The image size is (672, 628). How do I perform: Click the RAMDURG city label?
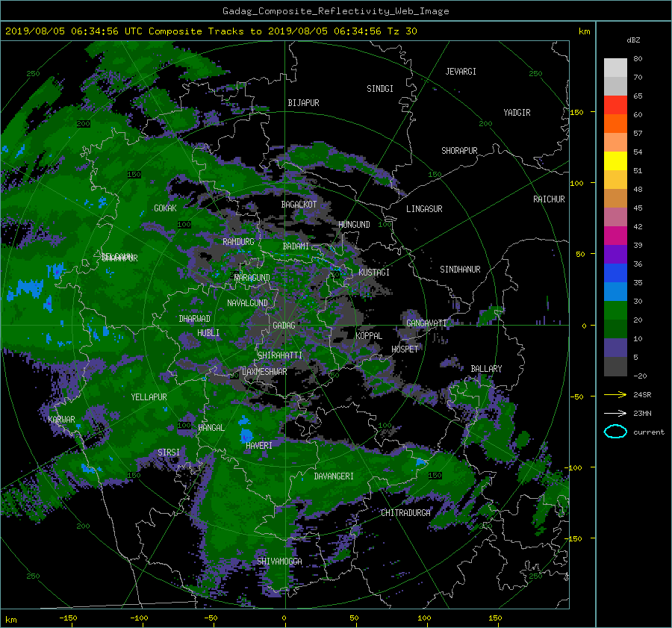coord(238,242)
